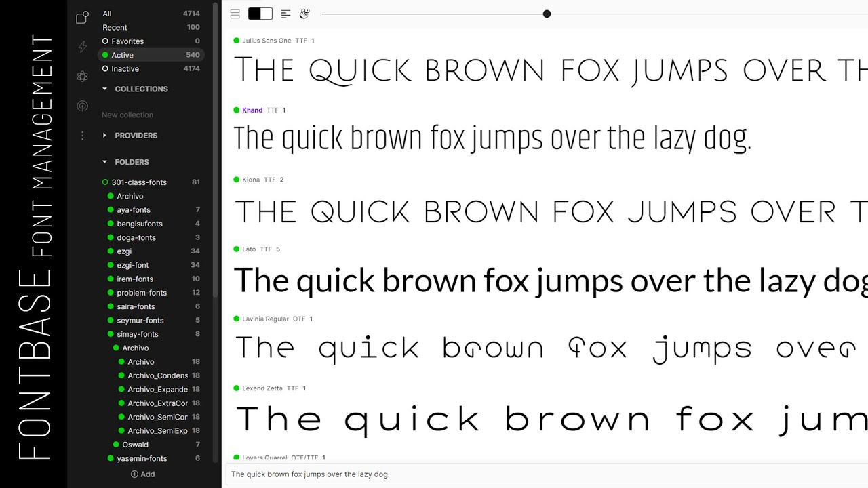Collapse the FOLDERS section arrow

(x=105, y=162)
